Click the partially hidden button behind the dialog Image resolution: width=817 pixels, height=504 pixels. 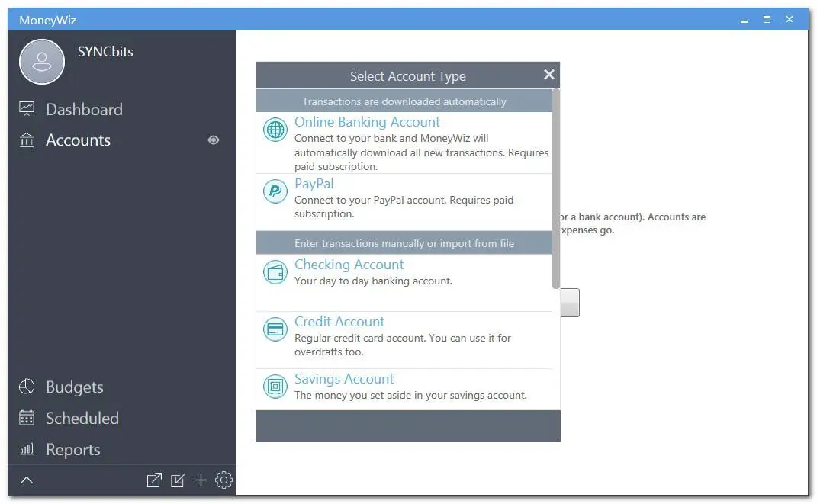click(x=570, y=303)
